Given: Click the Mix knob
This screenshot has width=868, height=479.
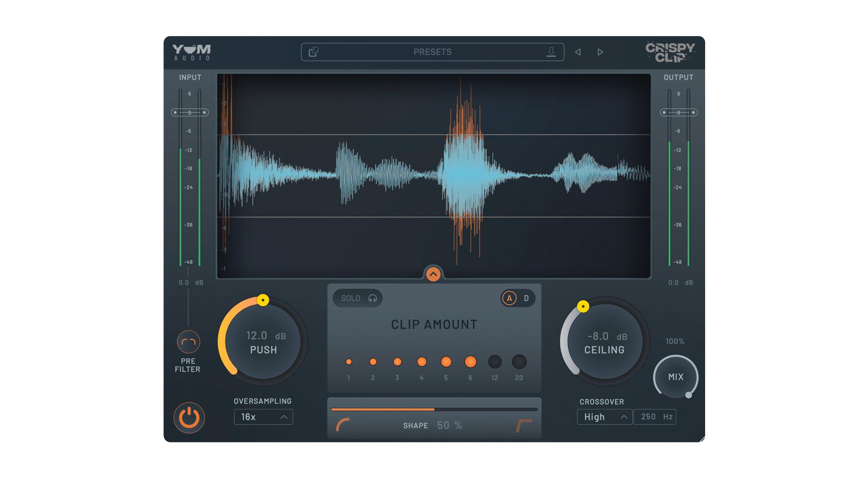Looking at the screenshot, I should tap(676, 377).
